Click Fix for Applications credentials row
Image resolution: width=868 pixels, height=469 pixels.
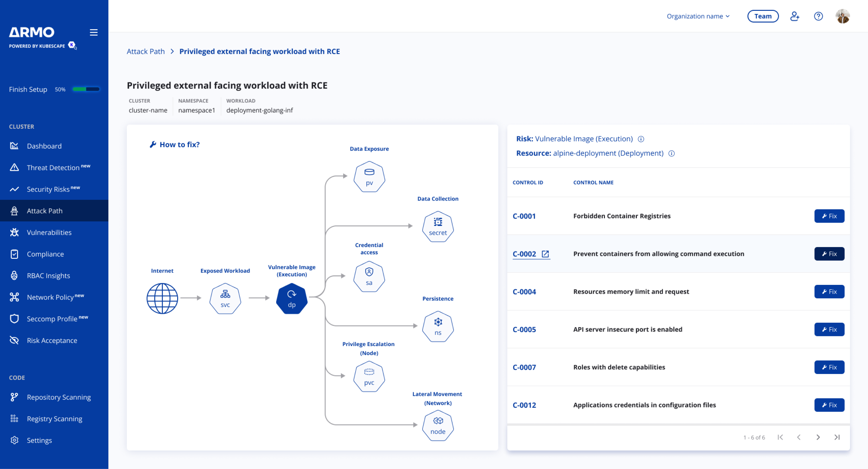pyautogui.click(x=829, y=405)
